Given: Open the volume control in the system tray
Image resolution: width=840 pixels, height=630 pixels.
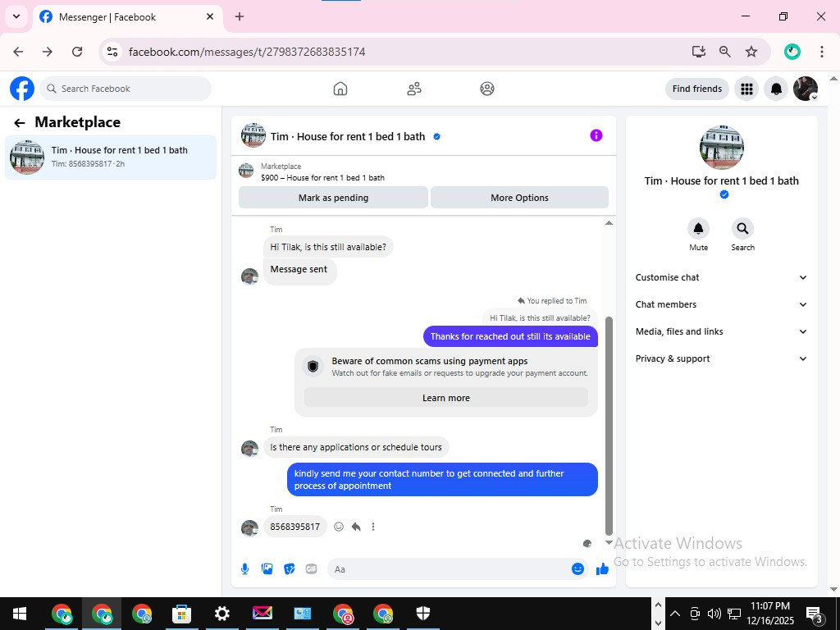Looking at the screenshot, I should (714, 614).
